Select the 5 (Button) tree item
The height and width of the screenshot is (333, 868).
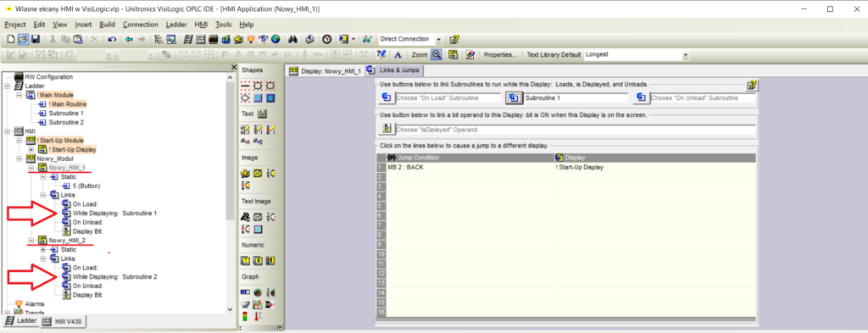pos(86,186)
